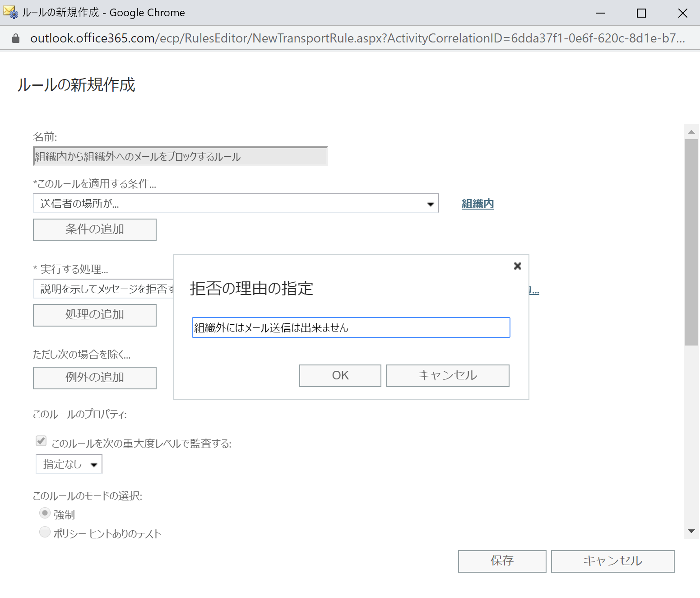Click the scrollbar down arrow

tap(691, 531)
